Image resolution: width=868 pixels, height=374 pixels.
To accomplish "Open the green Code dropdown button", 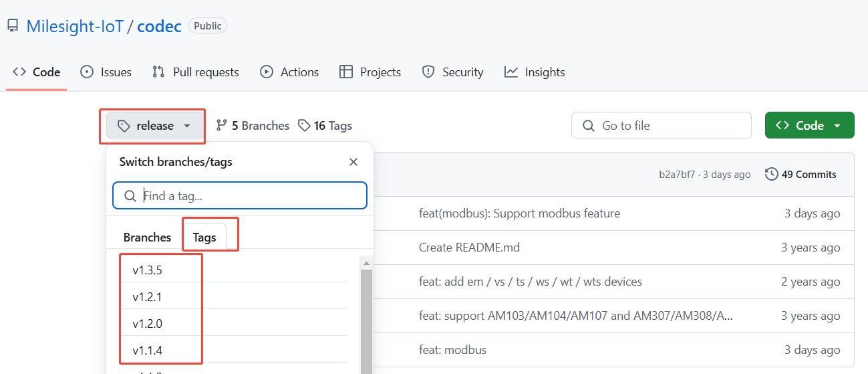I will click(x=810, y=125).
